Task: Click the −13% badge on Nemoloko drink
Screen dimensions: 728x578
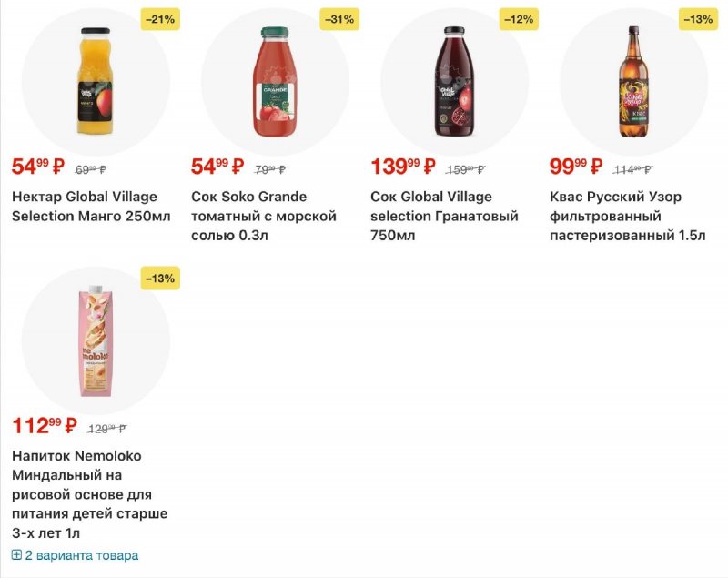Action: pos(160,279)
